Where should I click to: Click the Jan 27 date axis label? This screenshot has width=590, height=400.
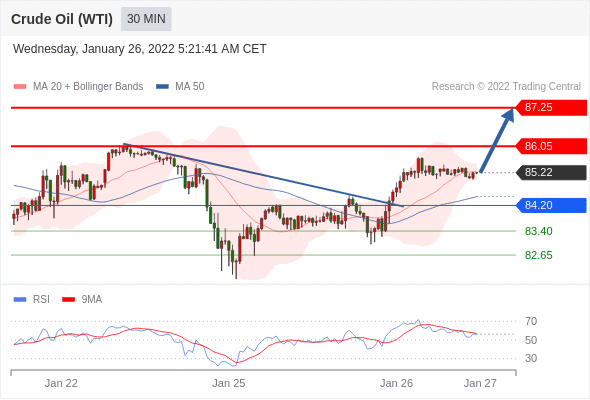[480, 383]
